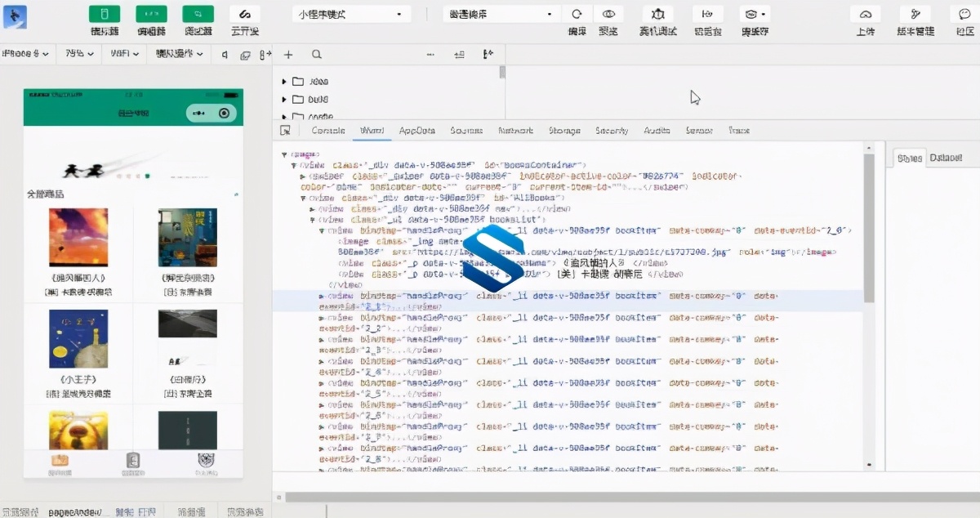Open the cloud development console
The height and width of the screenshot is (518, 980).
(x=244, y=14)
